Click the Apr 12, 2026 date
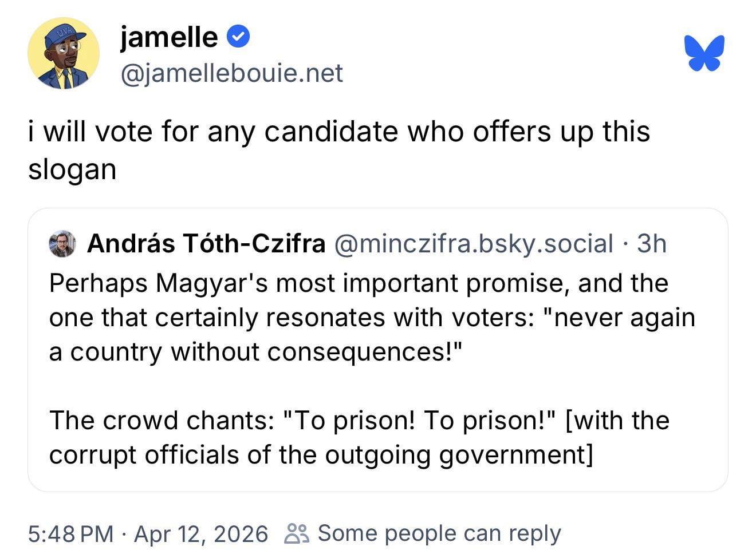The width and height of the screenshot is (756, 558). coord(200,534)
